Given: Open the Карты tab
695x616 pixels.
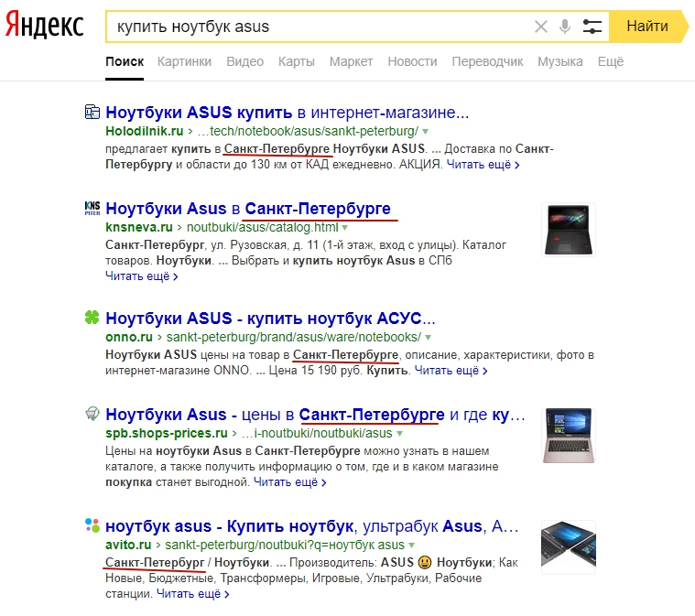Looking at the screenshot, I should (297, 61).
